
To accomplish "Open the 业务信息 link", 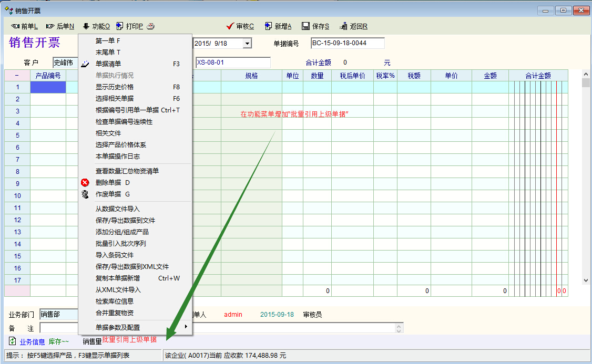I will click(32, 342).
